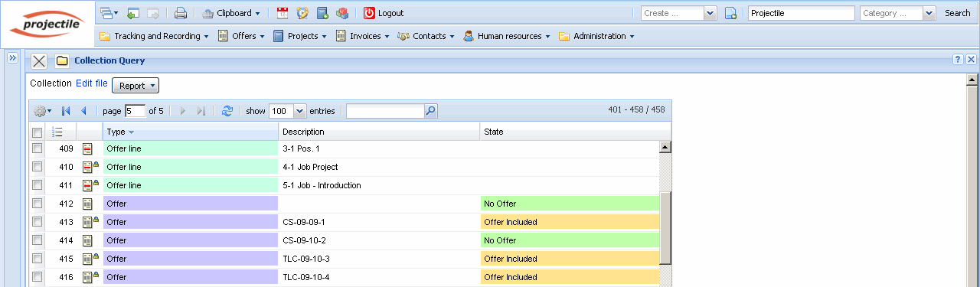Click the print icon in the toolbar
Viewport: 980px width, 287px height.
pos(180,13)
